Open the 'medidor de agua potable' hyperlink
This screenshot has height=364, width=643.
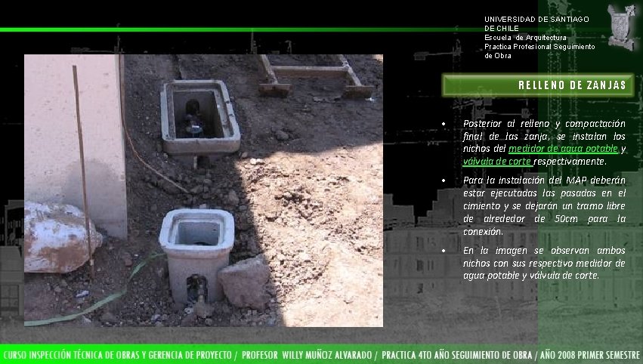pos(563,149)
